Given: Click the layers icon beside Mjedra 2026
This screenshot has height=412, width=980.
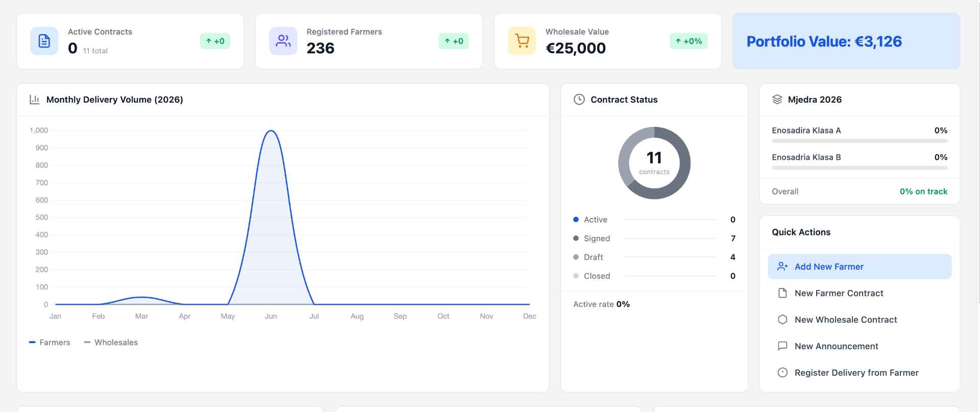Looking at the screenshot, I should (x=777, y=100).
